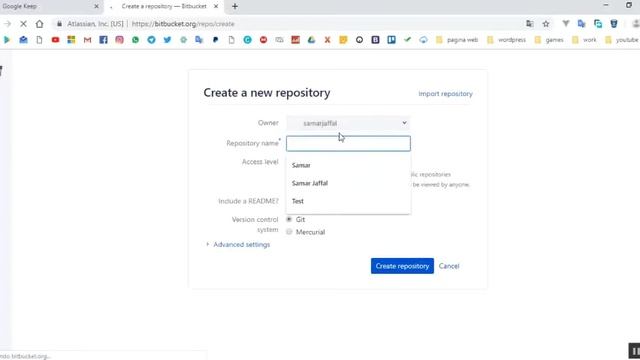640x360 pixels.
Task: Open Bitwarden shield extension icon
Action: tap(614, 24)
